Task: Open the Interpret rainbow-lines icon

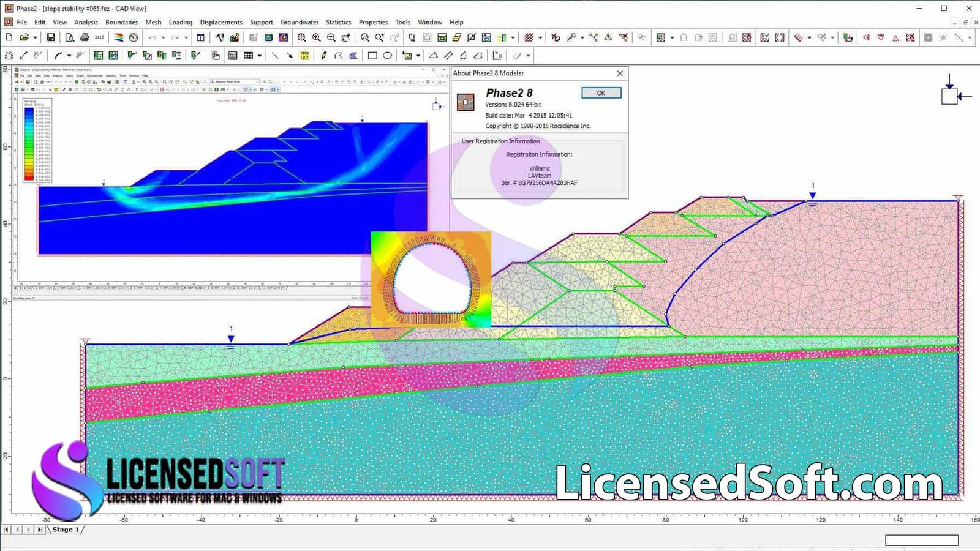Action: (119, 37)
